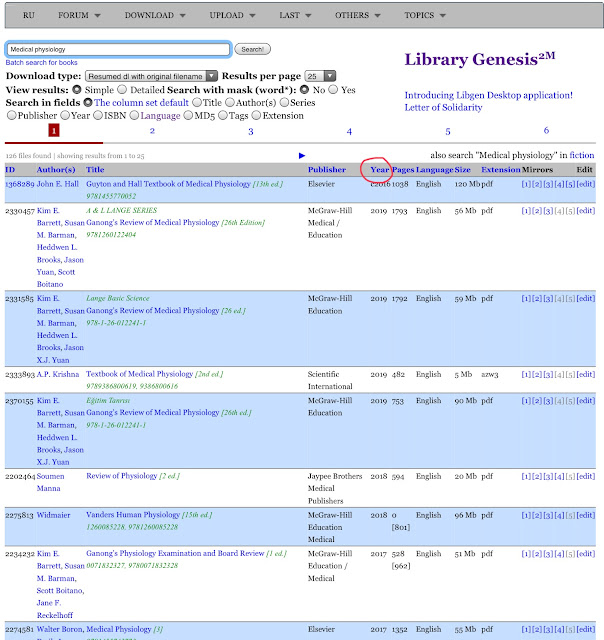604x640 pixels.
Task: Go to results page 5
Action: 448,131
